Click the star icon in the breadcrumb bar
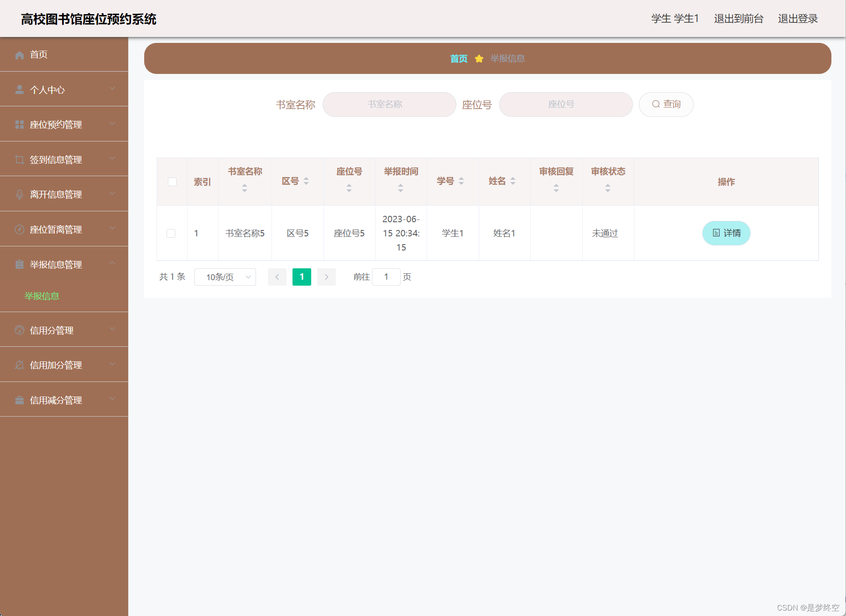The width and height of the screenshot is (846, 616). pos(478,58)
